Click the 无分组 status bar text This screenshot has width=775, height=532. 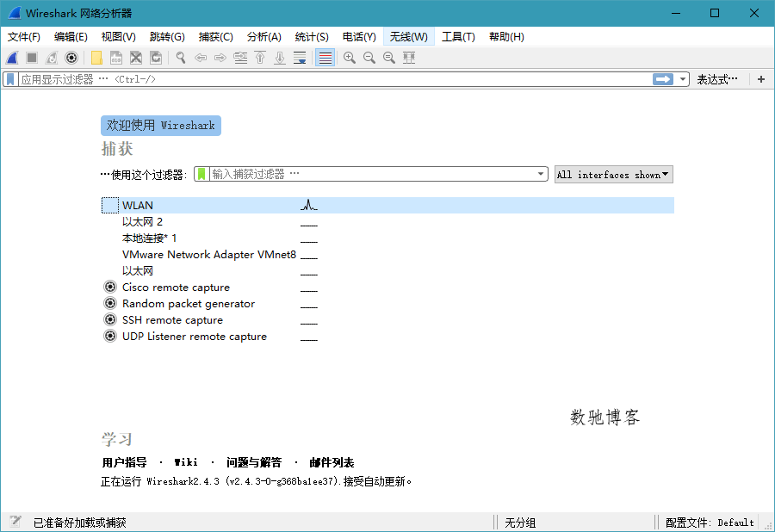520,523
